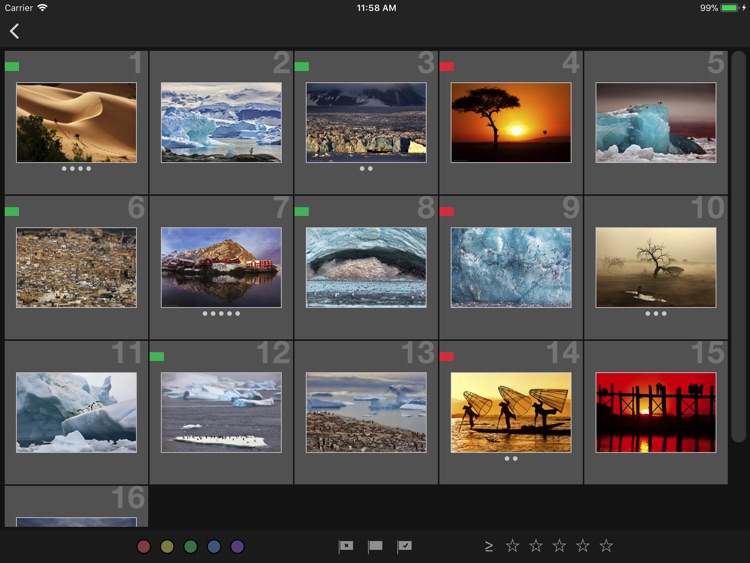
Task: Open photo 5 blue iceberg thumbnail
Action: coord(656,122)
